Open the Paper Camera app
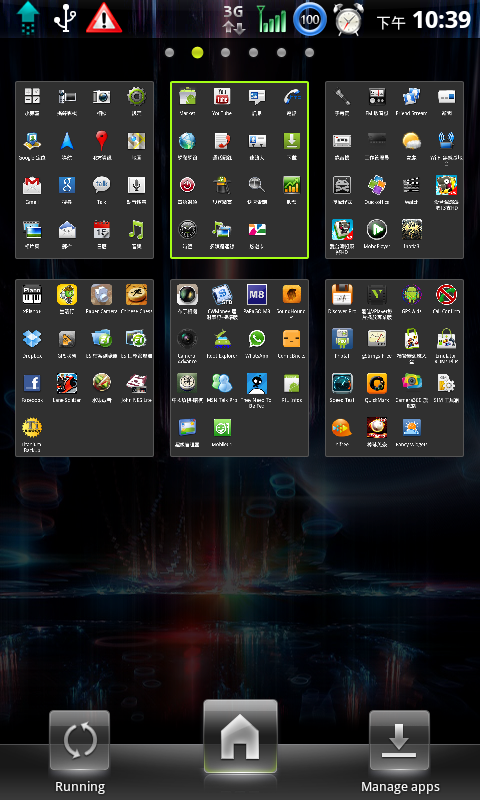Image resolution: width=480 pixels, height=800 pixels. coord(102,294)
